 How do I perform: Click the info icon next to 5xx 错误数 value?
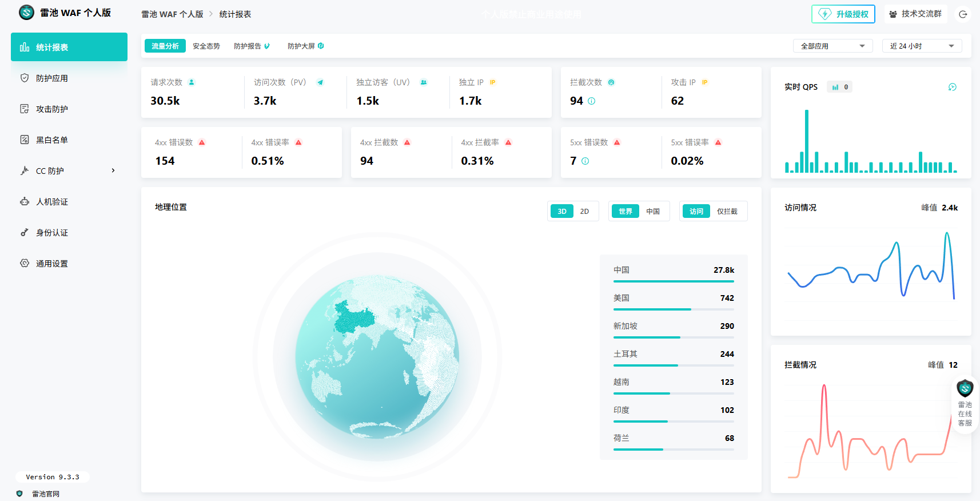pos(585,161)
